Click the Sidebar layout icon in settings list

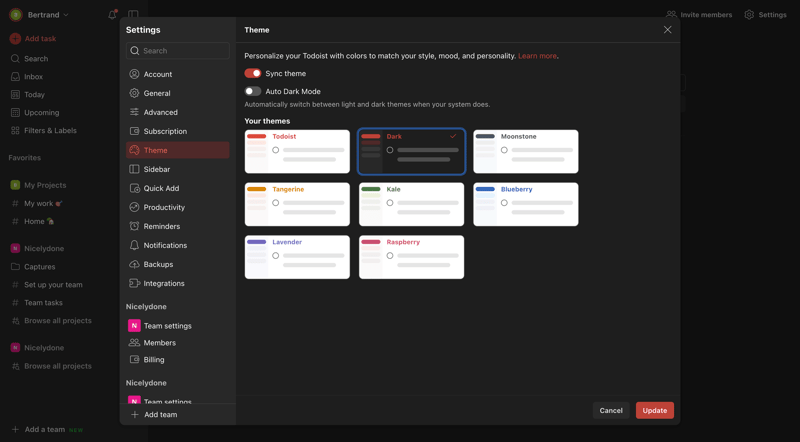(134, 169)
